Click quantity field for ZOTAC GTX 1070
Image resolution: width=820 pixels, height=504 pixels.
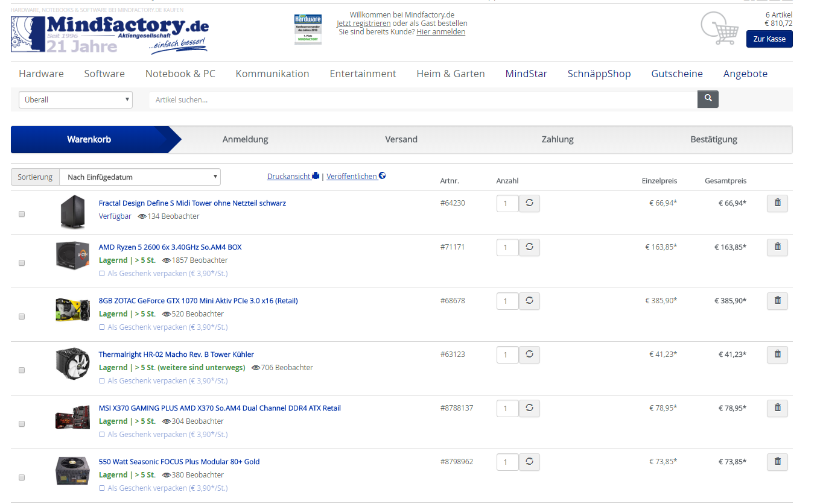(507, 301)
